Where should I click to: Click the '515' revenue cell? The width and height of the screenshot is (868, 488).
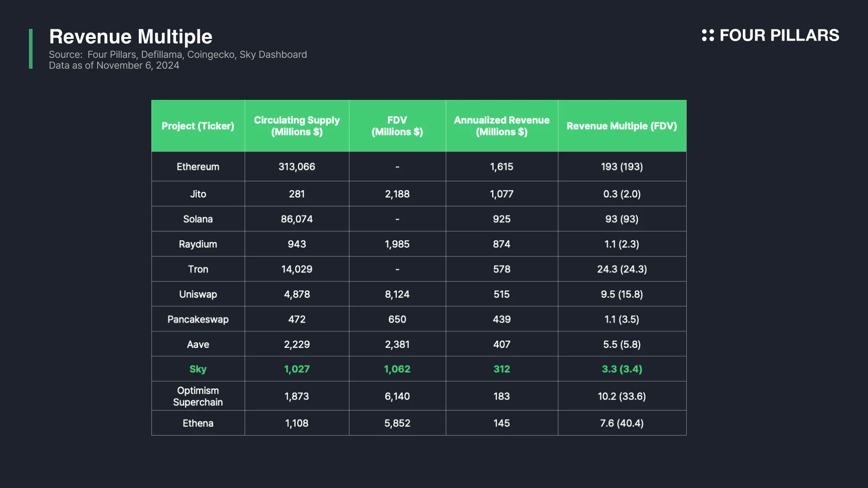pos(502,294)
